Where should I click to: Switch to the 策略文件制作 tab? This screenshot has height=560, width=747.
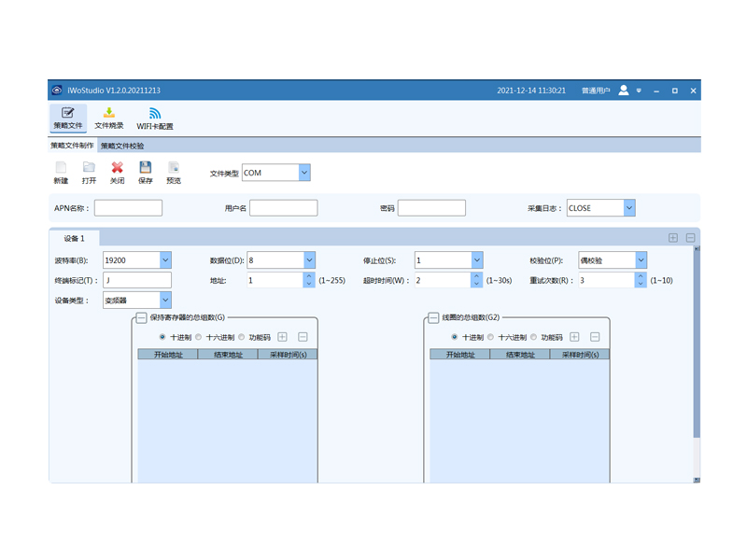(x=73, y=146)
